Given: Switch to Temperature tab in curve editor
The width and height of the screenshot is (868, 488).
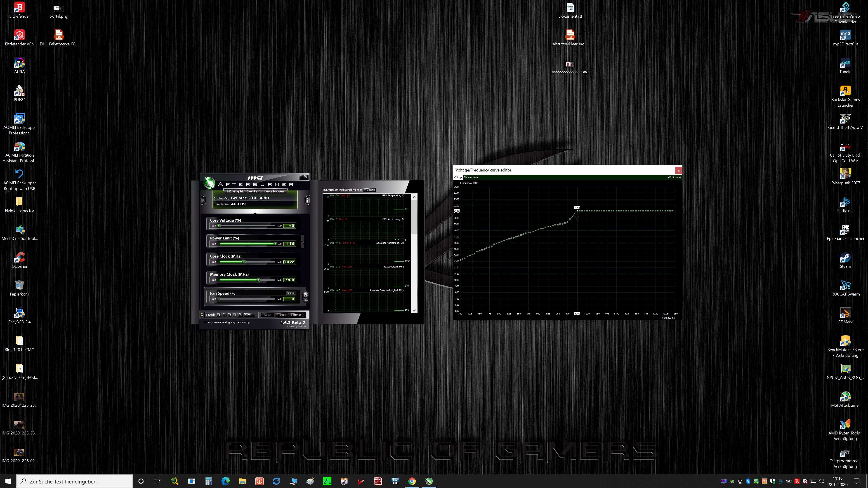Looking at the screenshot, I should (471, 178).
